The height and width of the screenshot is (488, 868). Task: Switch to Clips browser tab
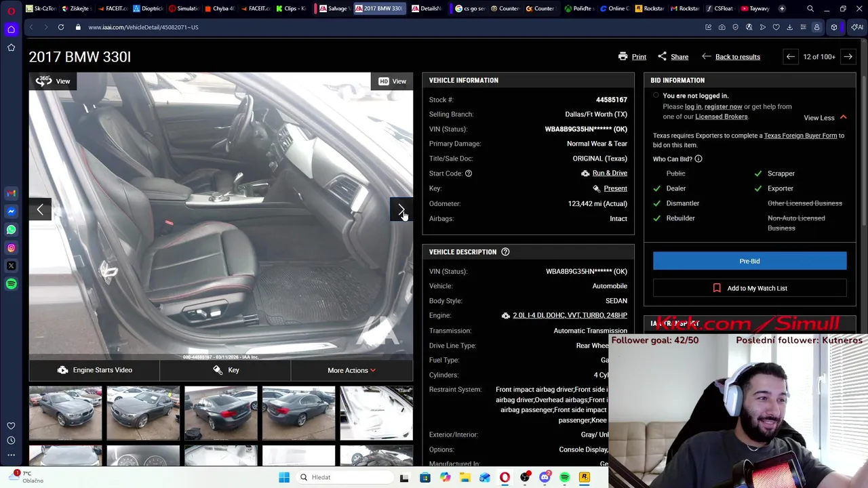tap(290, 9)
